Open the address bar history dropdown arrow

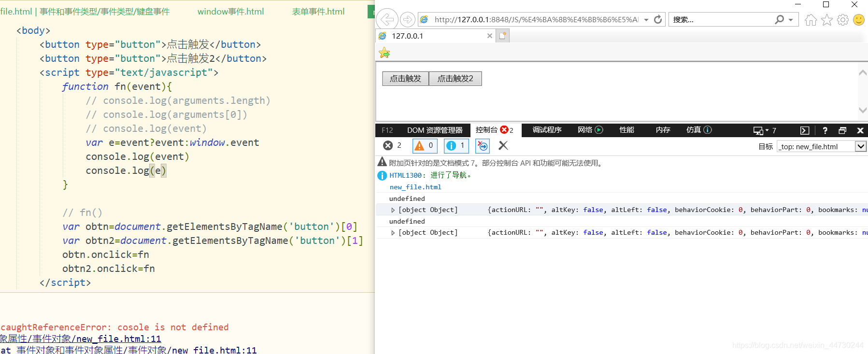(646, 20)
